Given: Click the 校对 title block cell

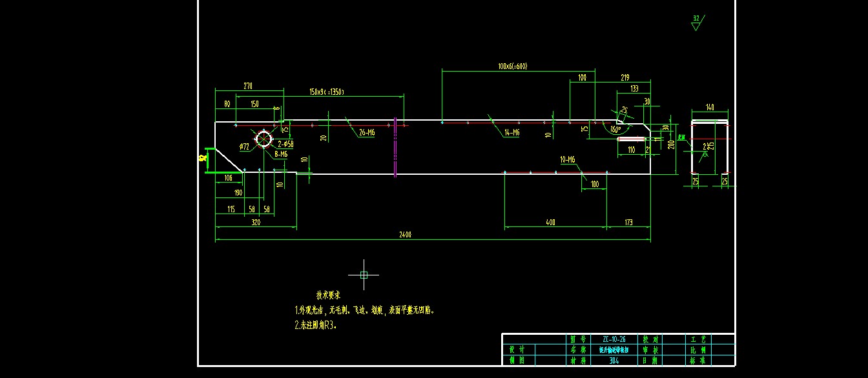Looking at the screenshot, I should click(650, 339).
